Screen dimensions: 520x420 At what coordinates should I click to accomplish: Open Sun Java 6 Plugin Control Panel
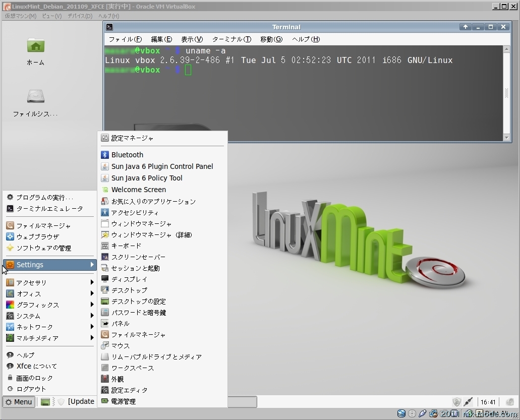tap(162, 166)
